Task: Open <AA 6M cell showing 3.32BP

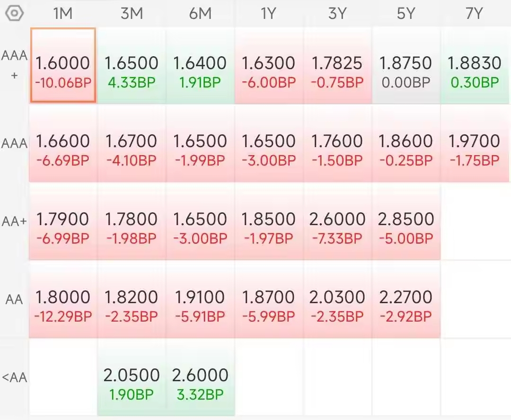Action: point(200,377)
